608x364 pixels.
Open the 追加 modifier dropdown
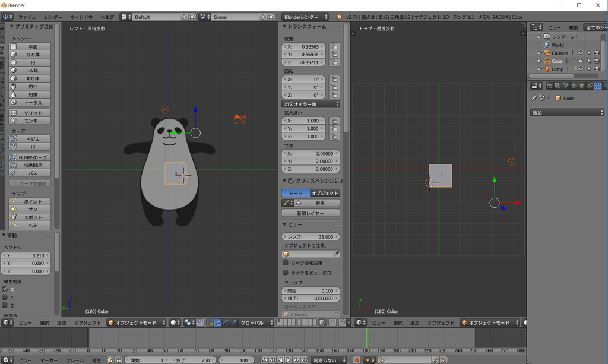pos(567,113)
